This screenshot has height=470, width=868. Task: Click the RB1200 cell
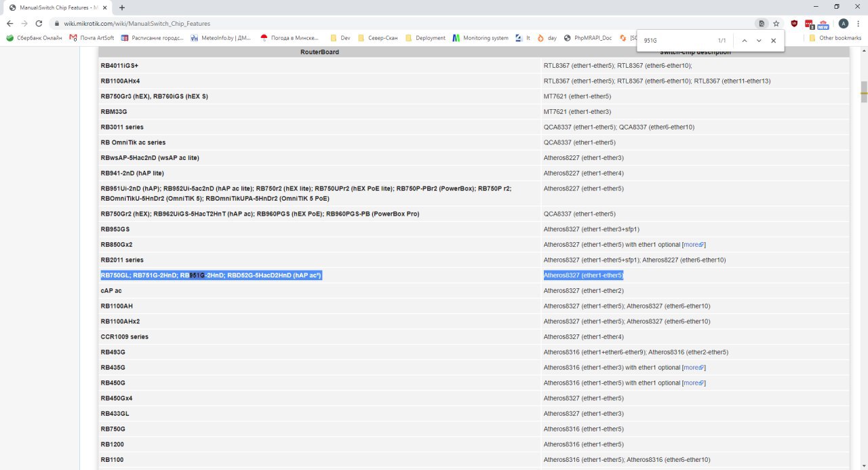pos(319,444)
